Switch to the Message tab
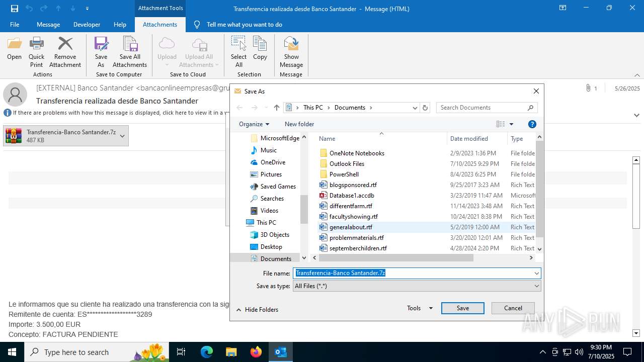This screenshot has width=644, height=362. pos(48,24)
